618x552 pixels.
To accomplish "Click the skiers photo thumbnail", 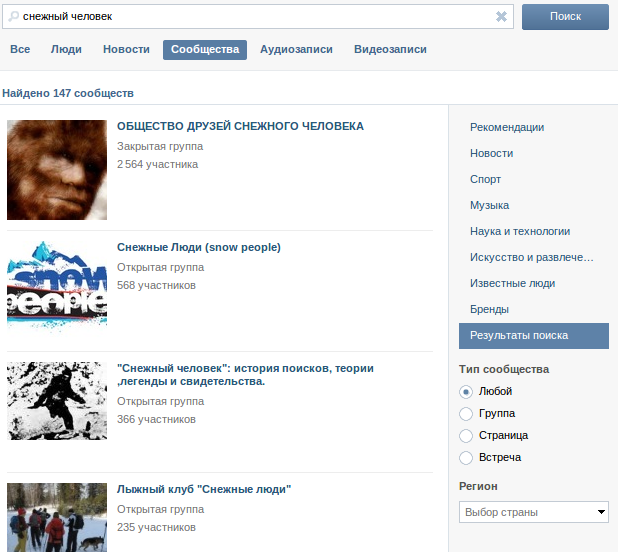I will 57,517.
